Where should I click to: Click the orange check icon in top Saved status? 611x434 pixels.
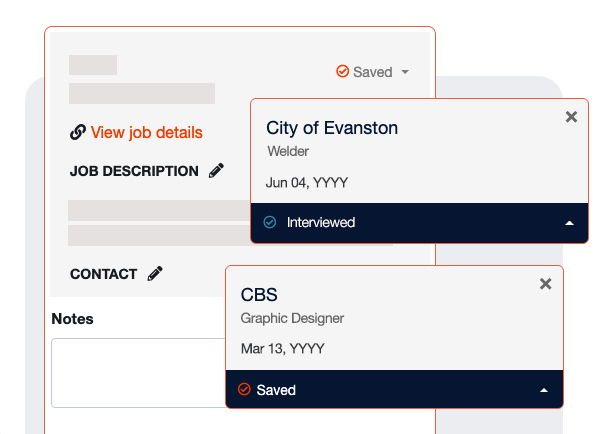tap(342, 72)
